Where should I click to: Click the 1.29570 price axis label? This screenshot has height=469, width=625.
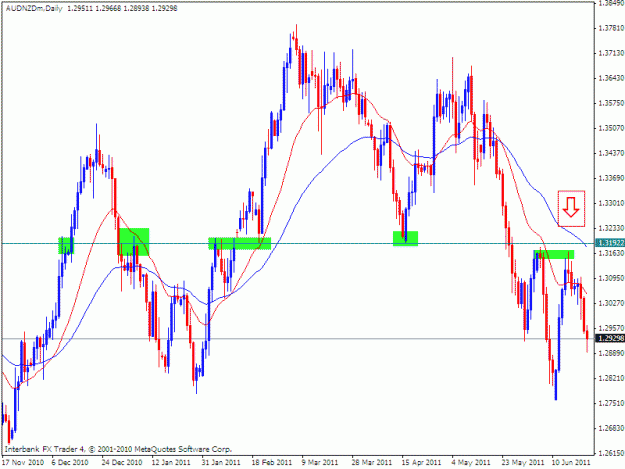coord(611,328)
